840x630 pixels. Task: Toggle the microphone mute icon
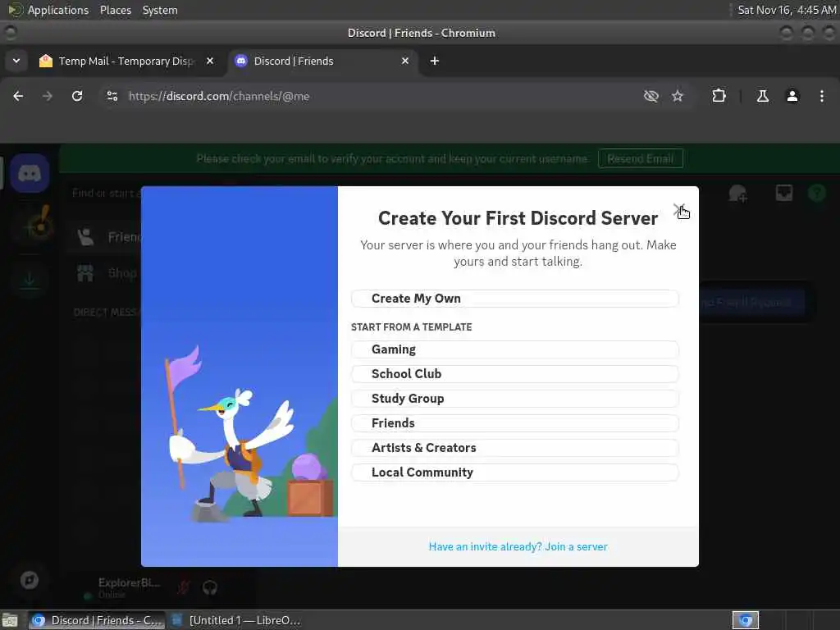tap(184, 587)
